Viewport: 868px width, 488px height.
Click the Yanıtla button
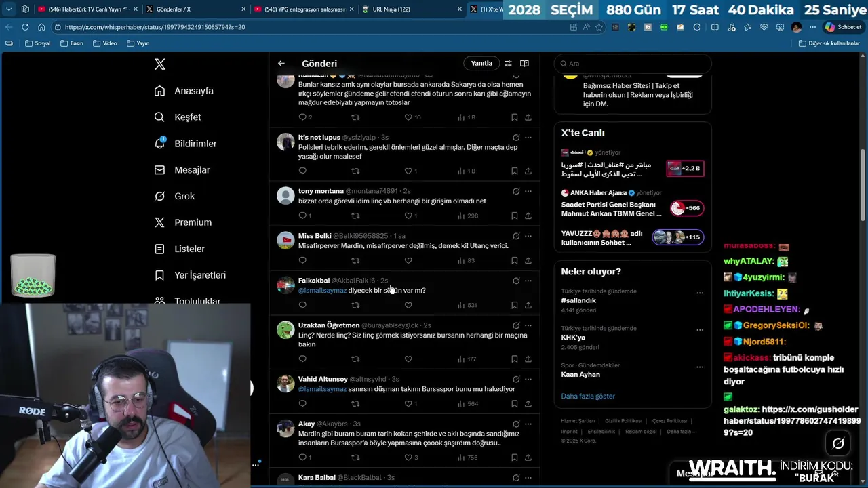(481, 64)
